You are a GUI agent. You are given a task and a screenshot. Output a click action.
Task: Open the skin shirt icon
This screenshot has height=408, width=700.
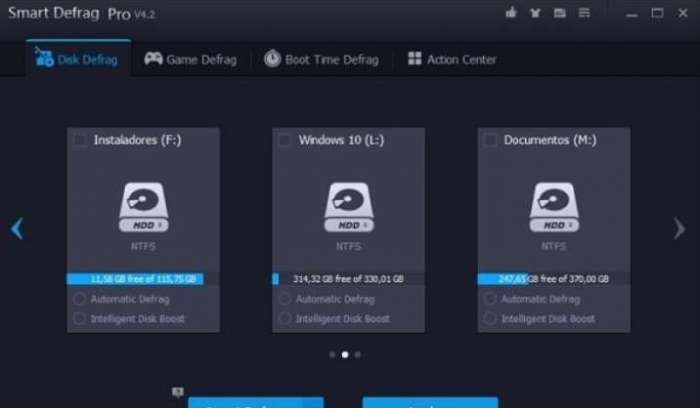click(535, 13)
